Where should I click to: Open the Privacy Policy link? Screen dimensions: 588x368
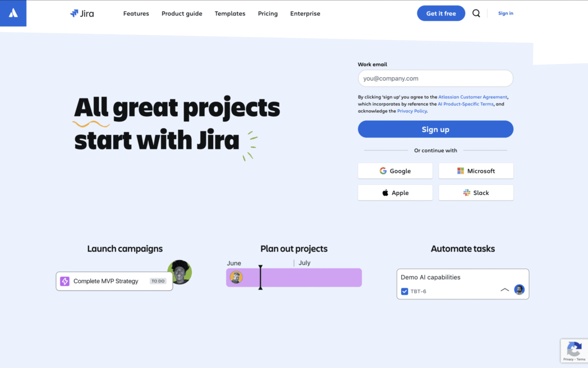[x=412, y=111]
